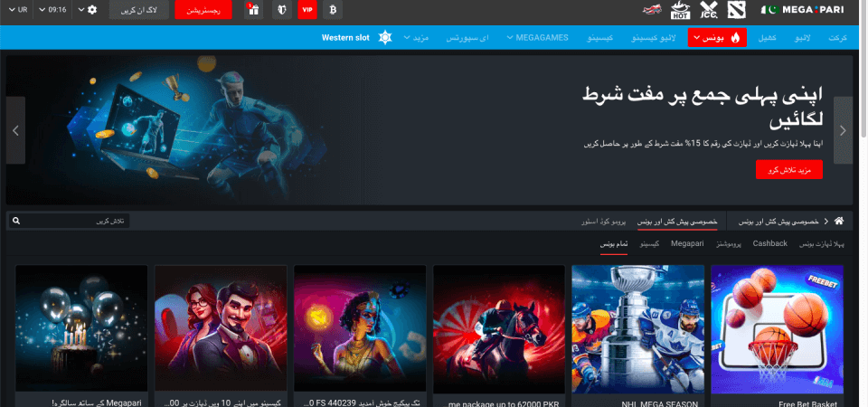The width and height of the screenshot is (868, 407).
Task: Expand the UR language dropdown
Action: click(19, 10)
